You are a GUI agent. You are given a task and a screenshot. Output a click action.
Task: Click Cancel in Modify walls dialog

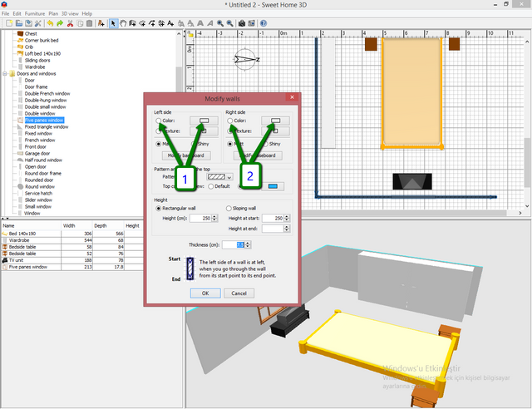pyautogui.click(x=238, y=293)
